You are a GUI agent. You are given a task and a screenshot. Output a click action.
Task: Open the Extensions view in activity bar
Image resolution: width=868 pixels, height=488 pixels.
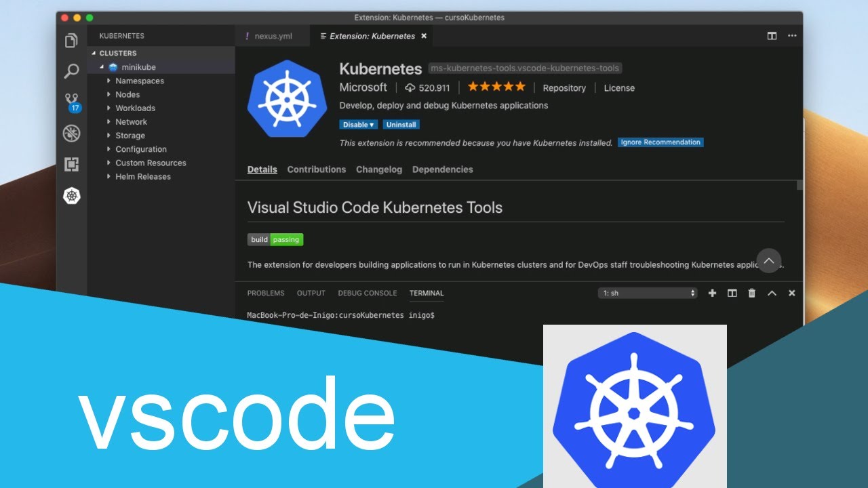71,164
